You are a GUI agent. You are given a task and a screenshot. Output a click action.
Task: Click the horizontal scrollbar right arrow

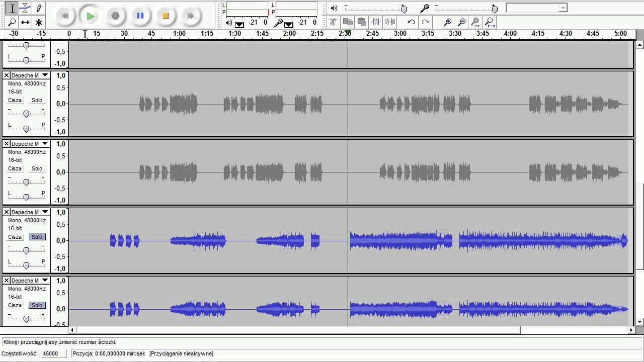point(632,330)
